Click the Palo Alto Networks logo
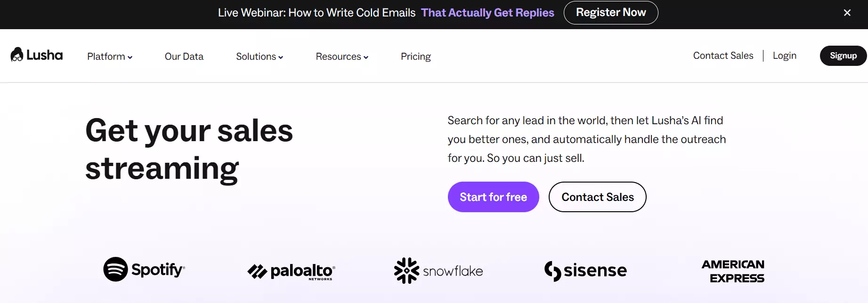 pos(291,271)
